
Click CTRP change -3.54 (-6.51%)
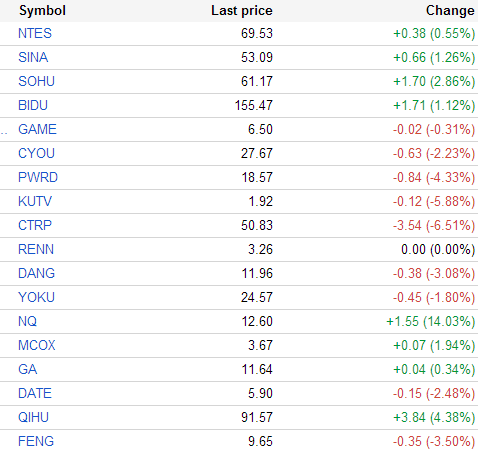(x=434, y=225)
